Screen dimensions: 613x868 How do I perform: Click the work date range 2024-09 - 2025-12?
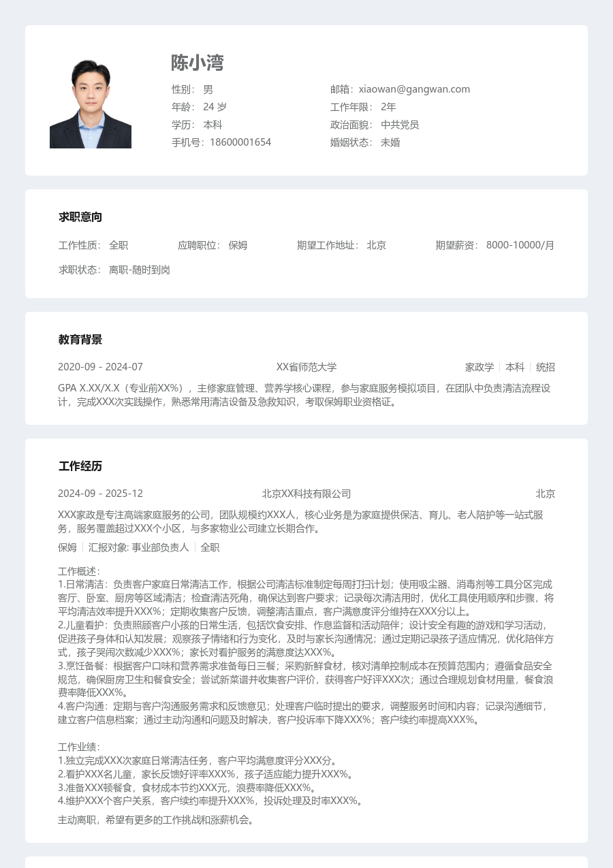coord(101,494)
